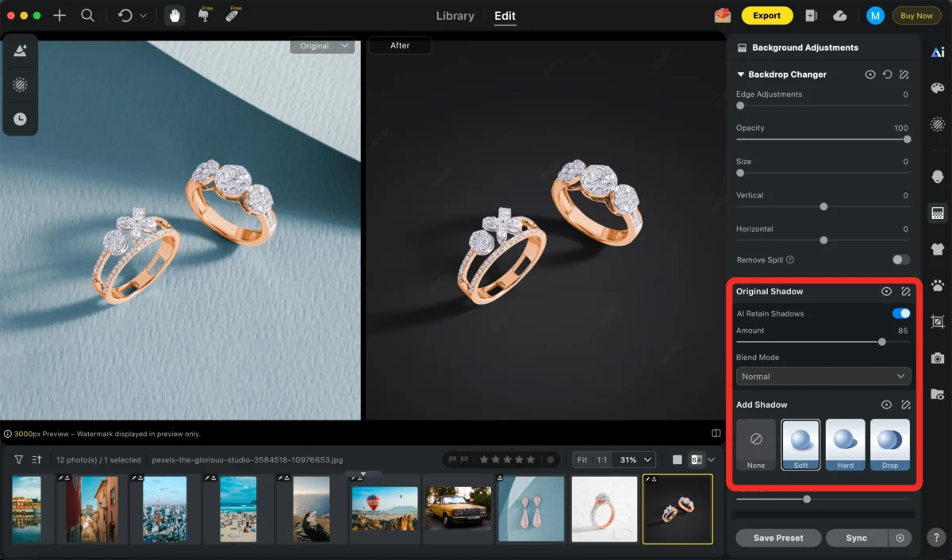Click the filter funnel icon in filmstrip
The width and height of the screenshot is (952, 560).
[19, 459]
